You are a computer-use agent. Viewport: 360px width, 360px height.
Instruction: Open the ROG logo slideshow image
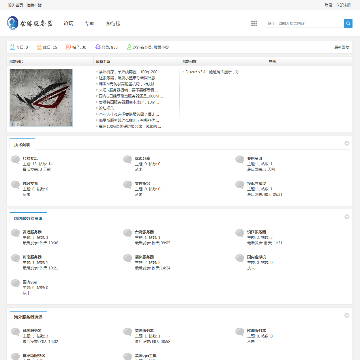point(41,98)
